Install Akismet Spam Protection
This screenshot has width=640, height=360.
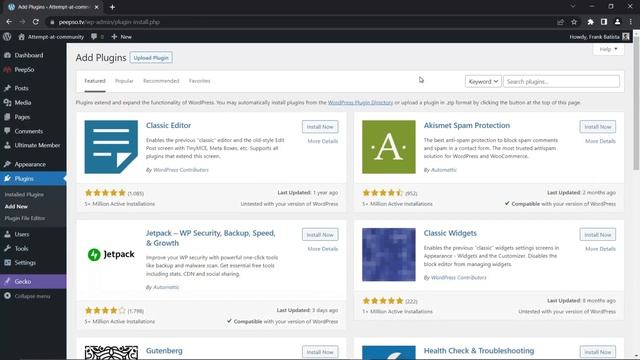(598, 127)
